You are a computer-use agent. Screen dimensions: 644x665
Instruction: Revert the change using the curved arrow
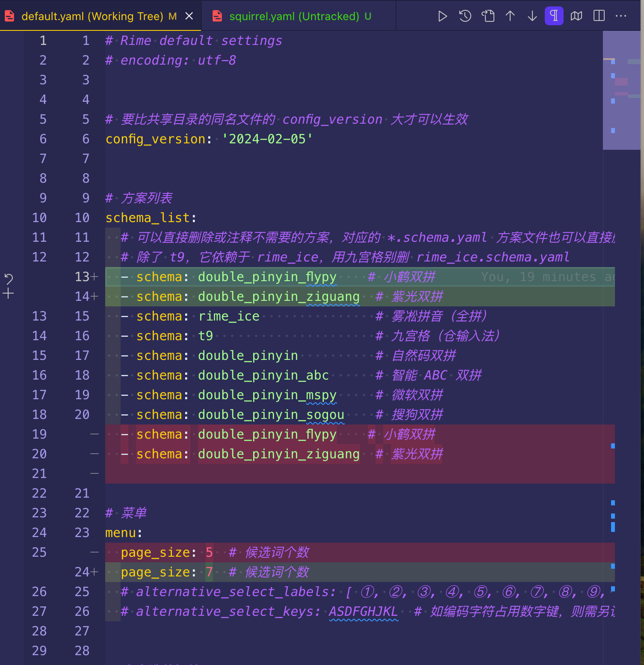[9, 279]
